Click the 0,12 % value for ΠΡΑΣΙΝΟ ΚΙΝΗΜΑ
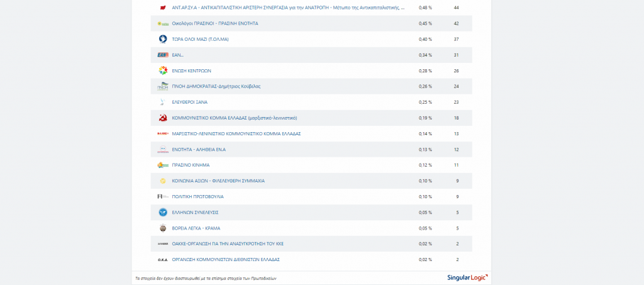The width and height of the screenshot is (644, 285). tap(425, 165)
